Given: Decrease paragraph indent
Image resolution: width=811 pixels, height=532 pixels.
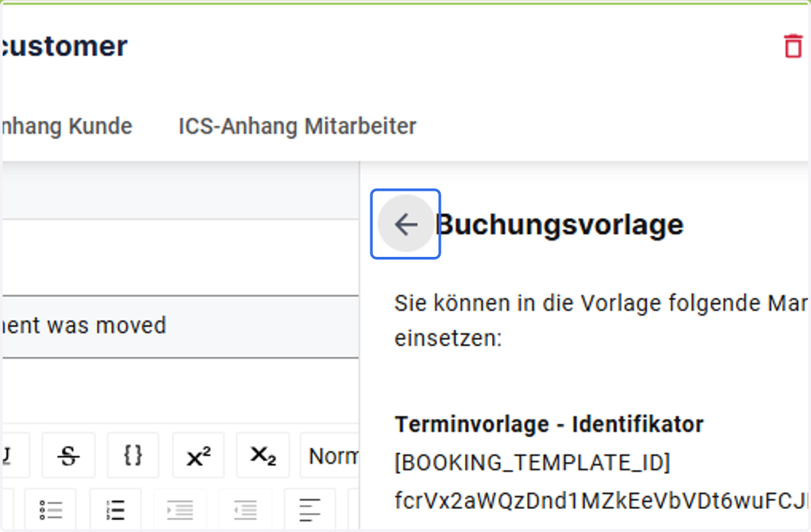Looking at the screenshot, I should pyautogui.click(x=245, y=510).
